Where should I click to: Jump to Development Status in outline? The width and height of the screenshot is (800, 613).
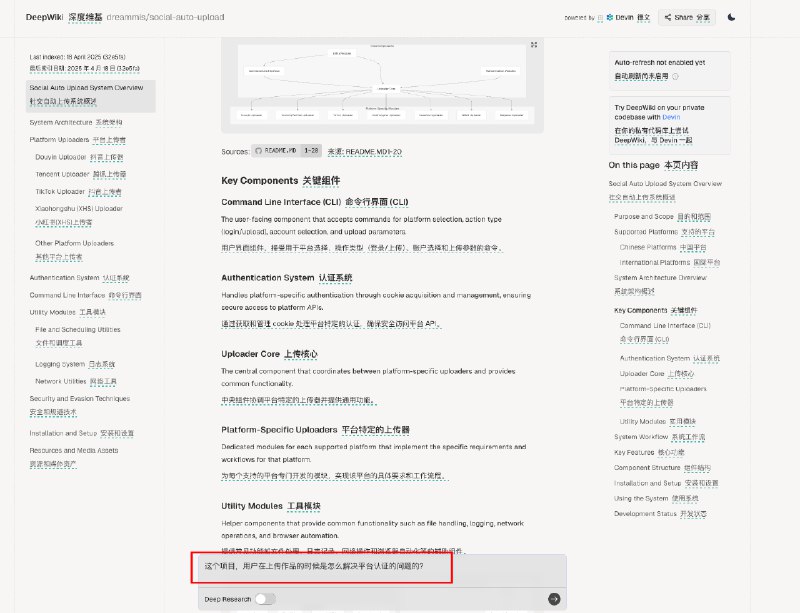coord(660,514)
